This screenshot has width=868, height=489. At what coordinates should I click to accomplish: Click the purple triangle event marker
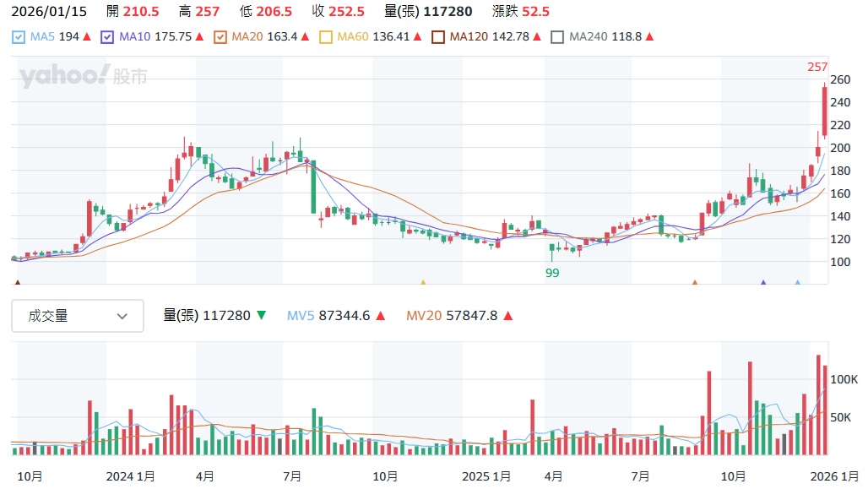click(x=763, y=283)
